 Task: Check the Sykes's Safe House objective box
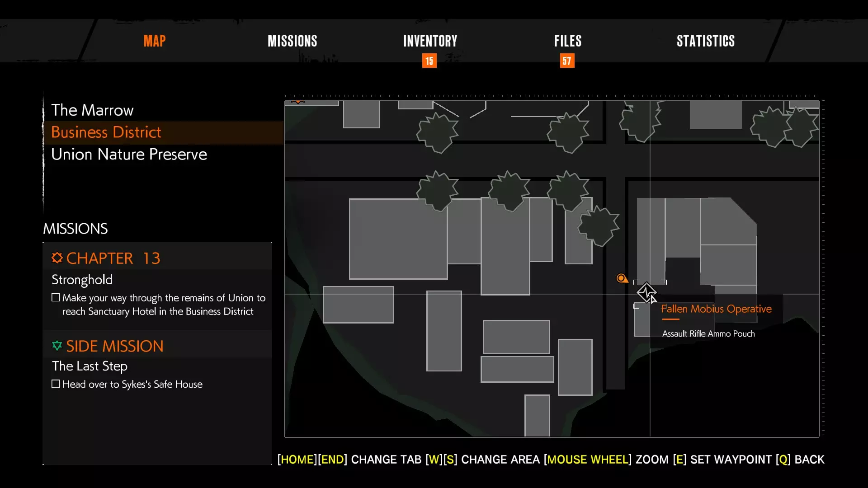tap(56, 384)
